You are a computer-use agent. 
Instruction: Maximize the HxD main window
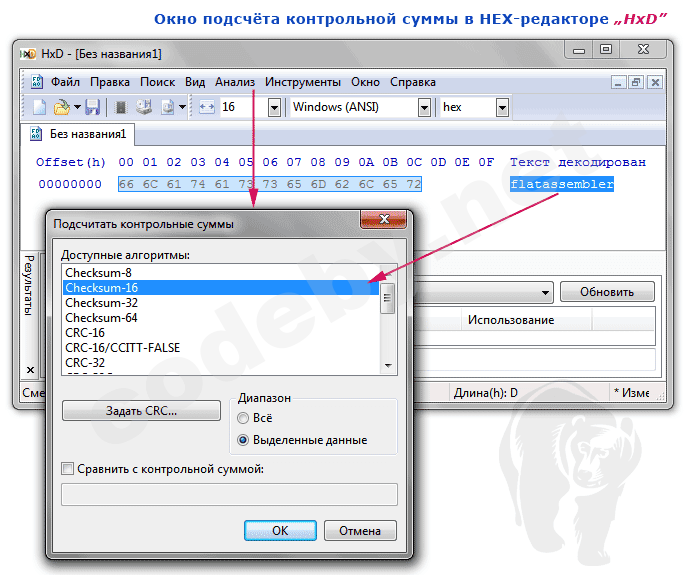pos(606,50)
